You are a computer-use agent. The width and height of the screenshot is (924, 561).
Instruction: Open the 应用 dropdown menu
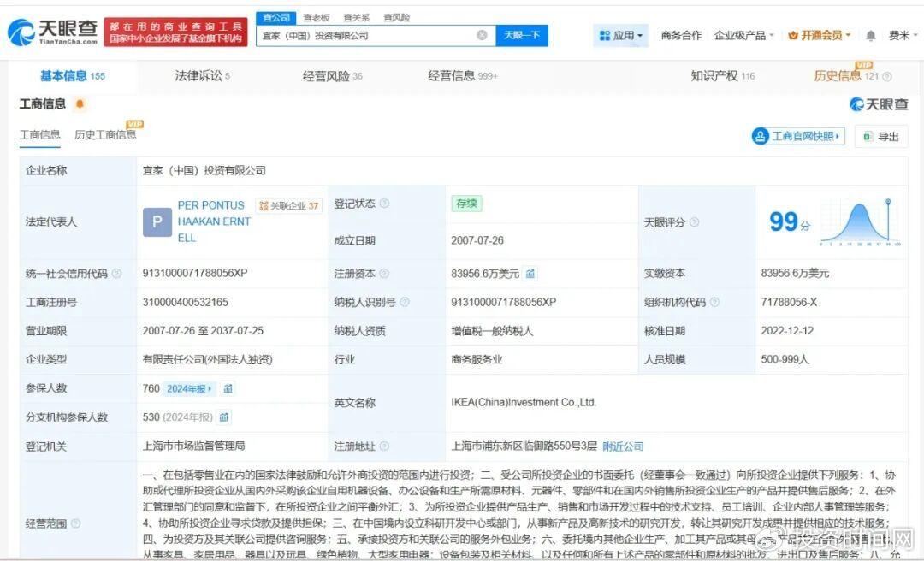pos(620,36)
